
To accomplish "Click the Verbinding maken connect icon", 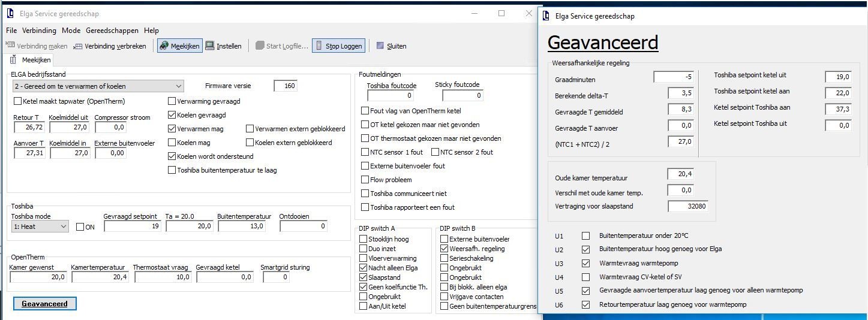I will (x=10, y=46).
